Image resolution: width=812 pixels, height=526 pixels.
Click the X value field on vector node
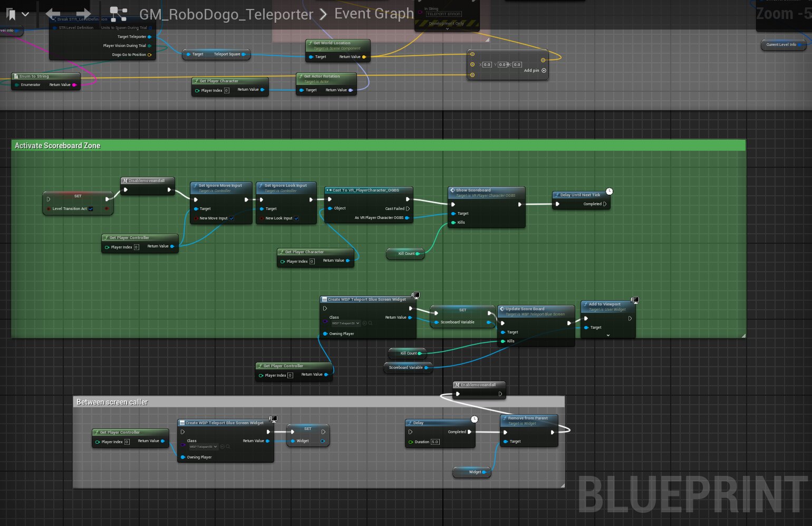pos(487,64)
